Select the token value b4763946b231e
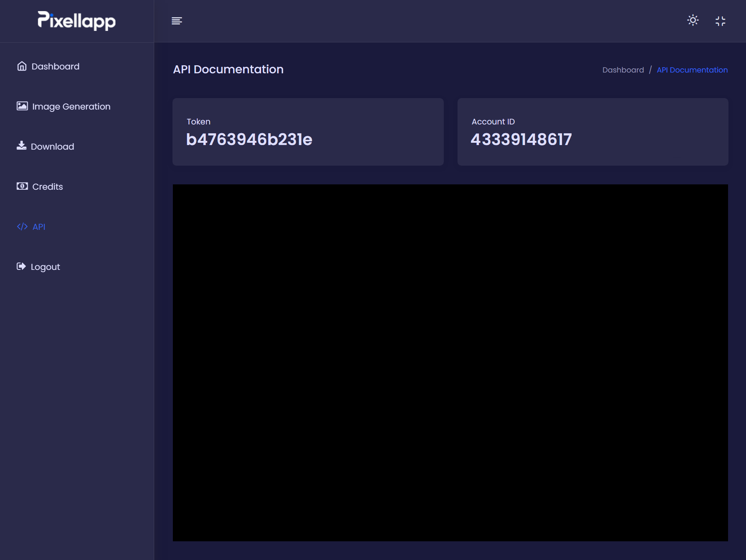The height and width of the screenshot is (560, 746). pos(249,139)
